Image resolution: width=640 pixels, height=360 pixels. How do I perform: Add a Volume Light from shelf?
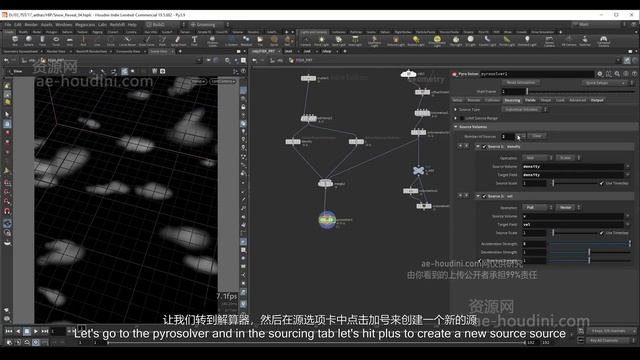tap(396, 40)
